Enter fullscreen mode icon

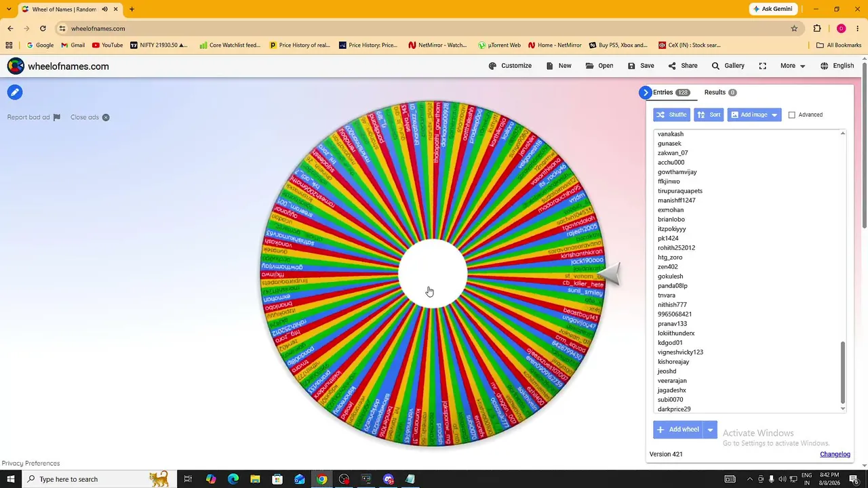(763, 66)
